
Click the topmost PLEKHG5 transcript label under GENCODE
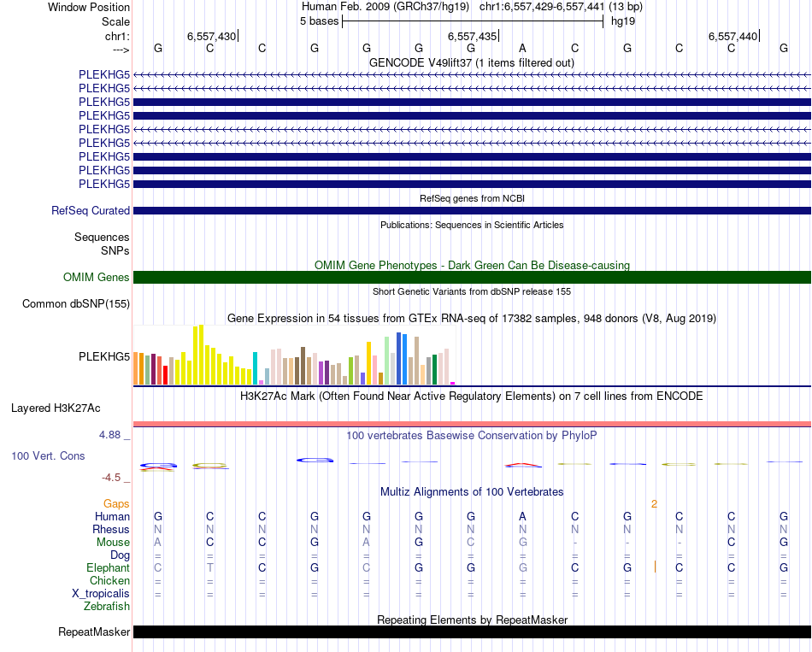[x=104, y=74]
